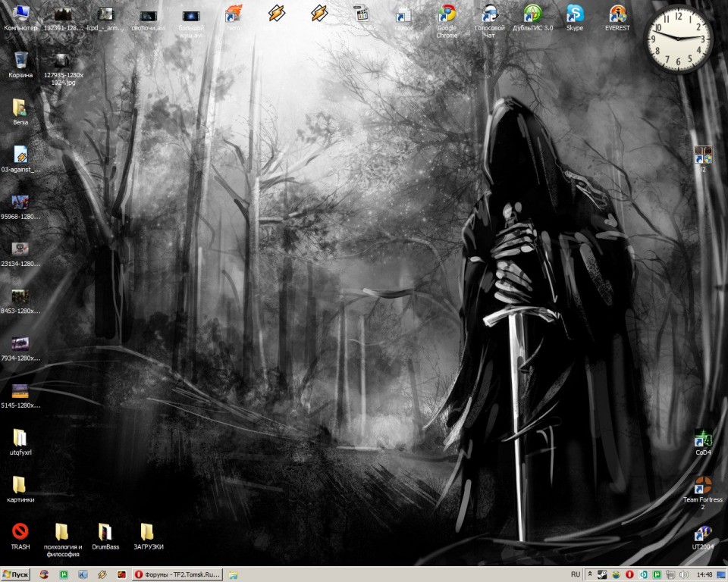Select the 23134-1280 image file
Screen dimensions: 728x582
(x=20, y=253)
